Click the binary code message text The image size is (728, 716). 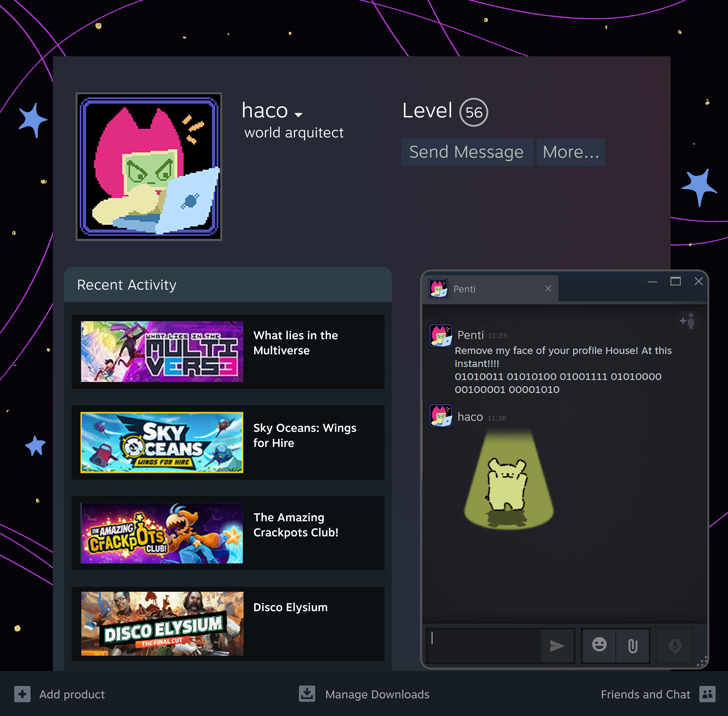[558, 383]
